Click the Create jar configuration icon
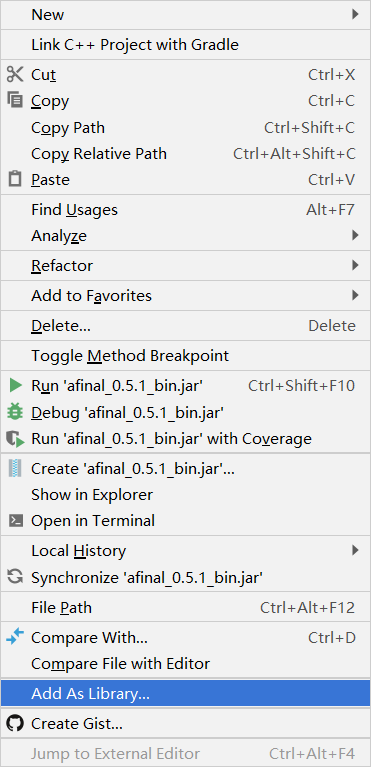 point(15,469)
